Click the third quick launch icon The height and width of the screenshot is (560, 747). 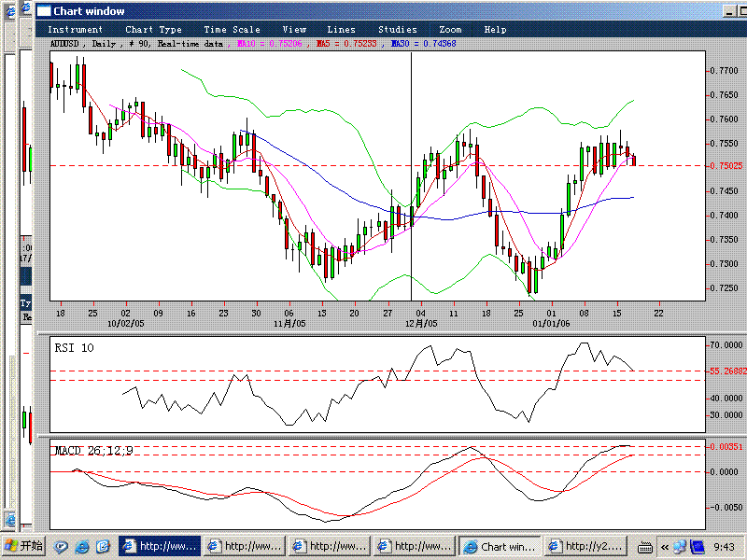[103, 546]
